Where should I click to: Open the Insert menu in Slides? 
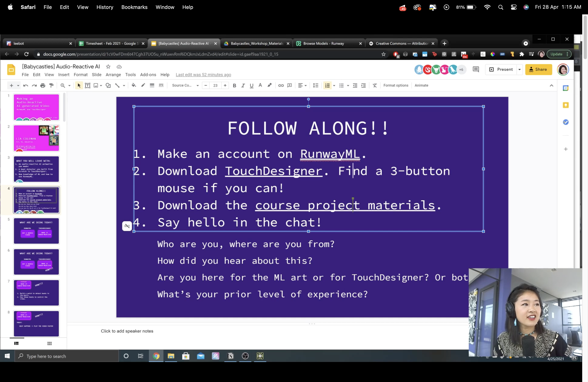[x=64, y=75]
